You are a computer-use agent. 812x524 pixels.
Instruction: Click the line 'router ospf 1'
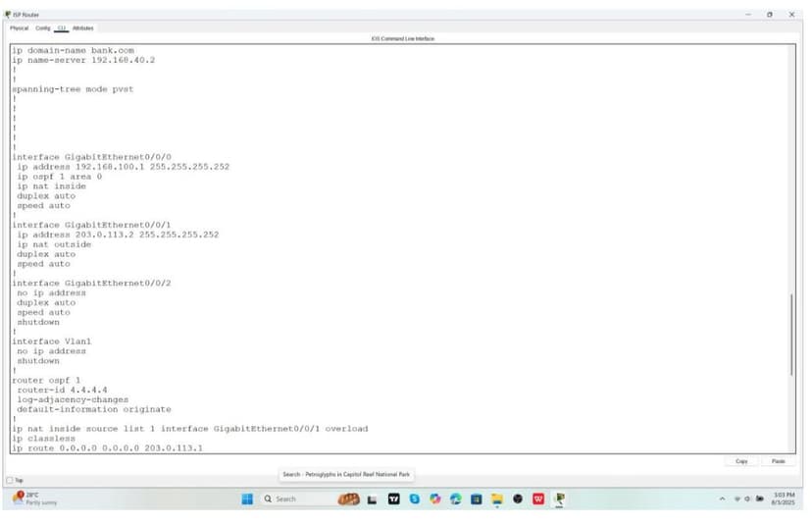click(46, 380)
